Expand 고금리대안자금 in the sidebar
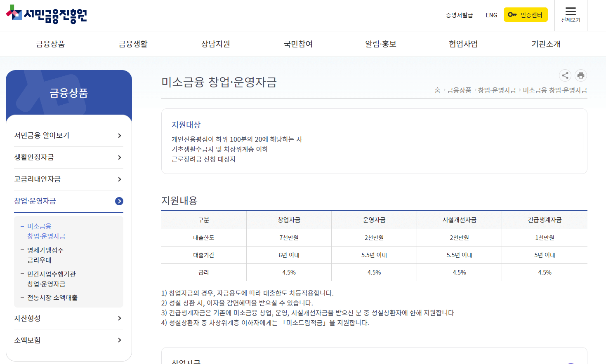The width and height of the screenshot is (606, 364). tap(38, 179)
